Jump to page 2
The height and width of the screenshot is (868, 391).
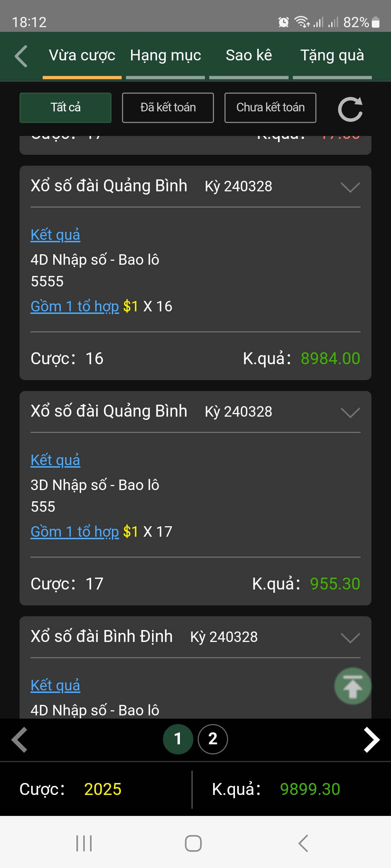(213, 739)
